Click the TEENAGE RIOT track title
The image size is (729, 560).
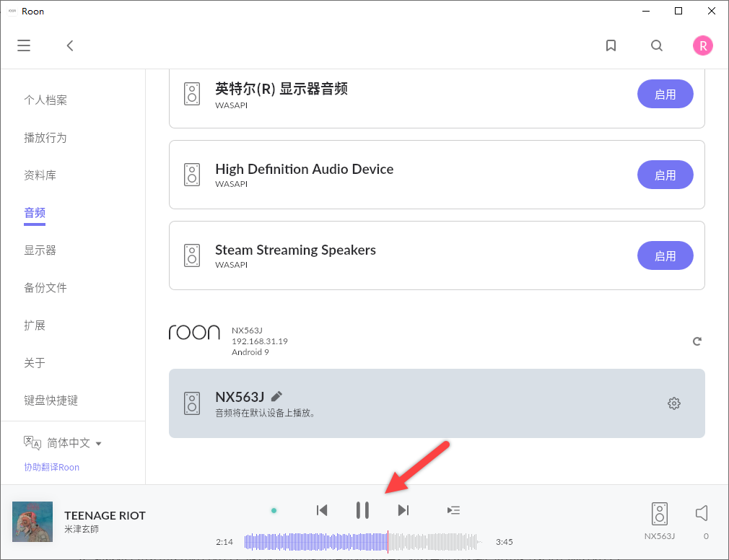[105, 515]
